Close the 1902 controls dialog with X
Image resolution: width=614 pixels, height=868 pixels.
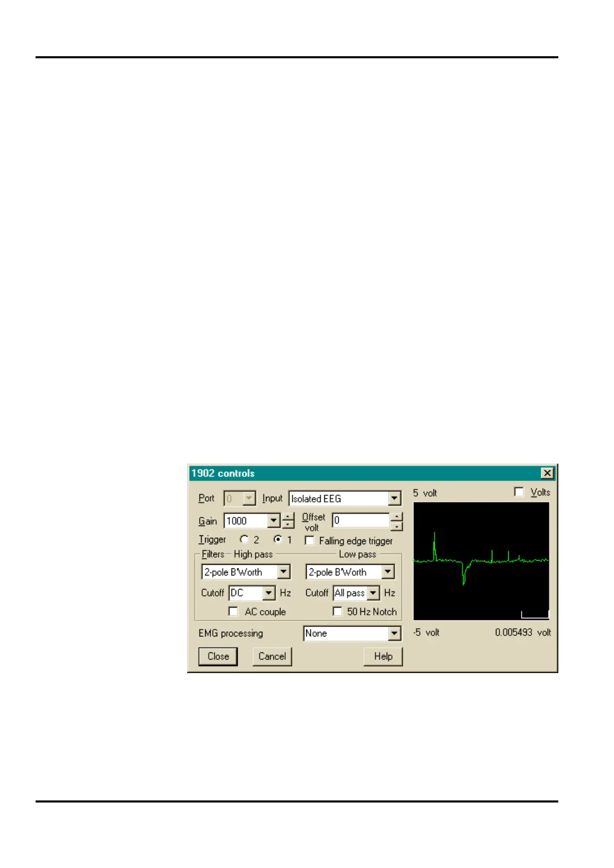(x=547, y=473)
